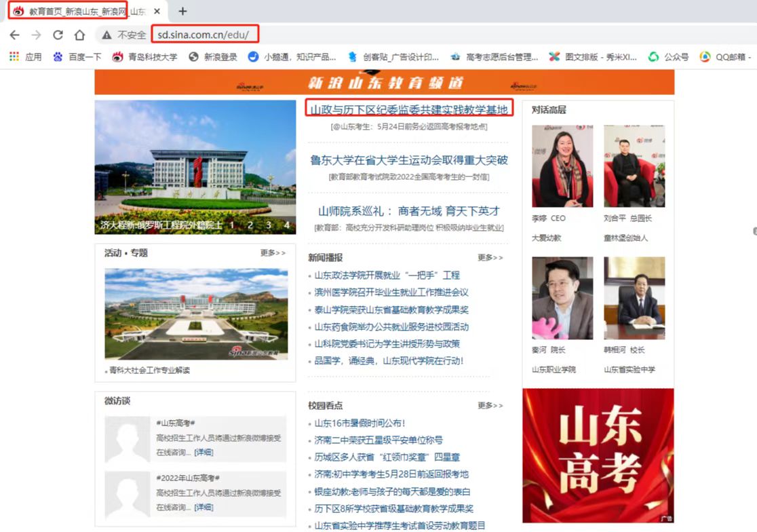757x532 pixels.
Task: Open 历城区多人获省"红领巾奖章"四星章 link
Action: coord(387,457)
